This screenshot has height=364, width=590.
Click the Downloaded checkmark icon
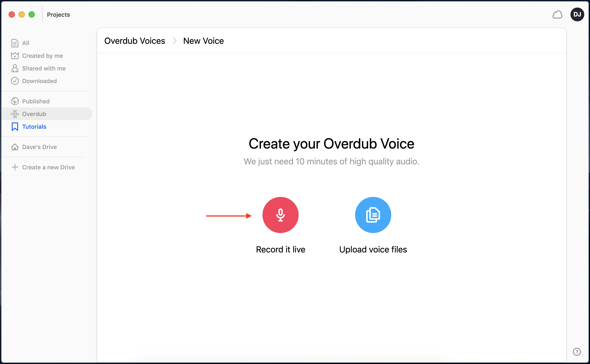tap(15, 81)
